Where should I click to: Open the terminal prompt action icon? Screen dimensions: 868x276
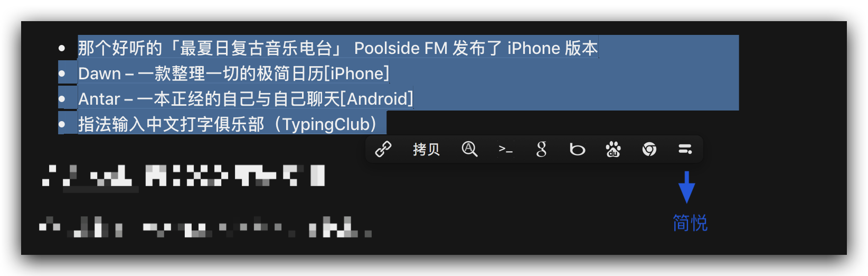pyautogui.click(x=505, y=150)
